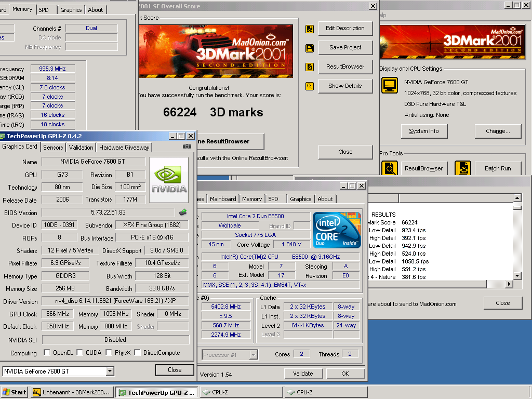532x399 pixels.
Task: Click the Core Speed 5402.8 MHz value
Action: click(226, 307)
